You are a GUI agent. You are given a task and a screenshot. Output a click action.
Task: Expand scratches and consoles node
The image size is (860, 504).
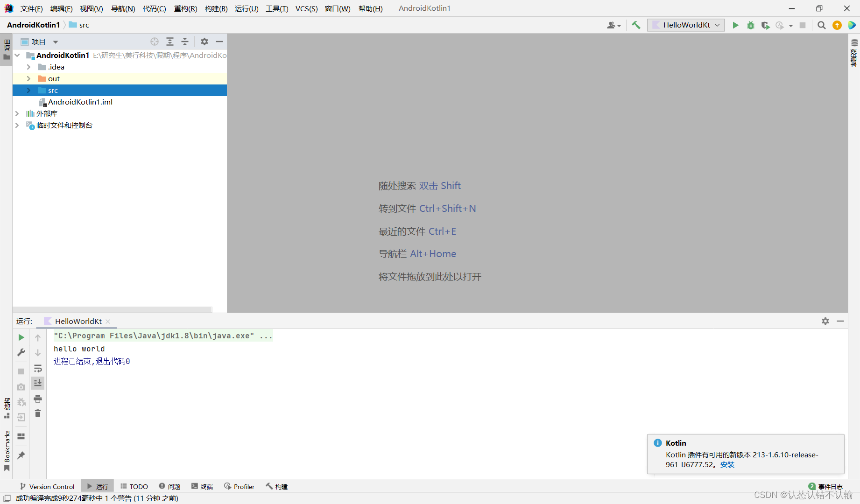point(17,125)
